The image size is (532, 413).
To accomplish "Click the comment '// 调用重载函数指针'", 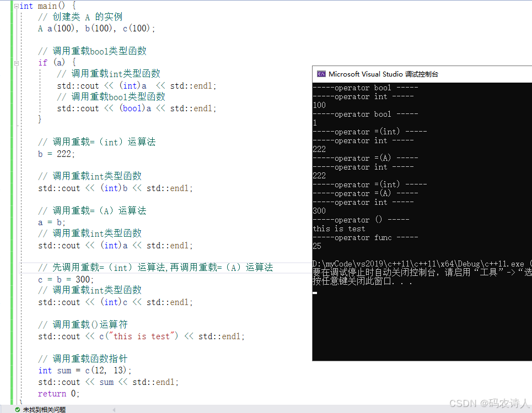I will (x=83, y=359).
